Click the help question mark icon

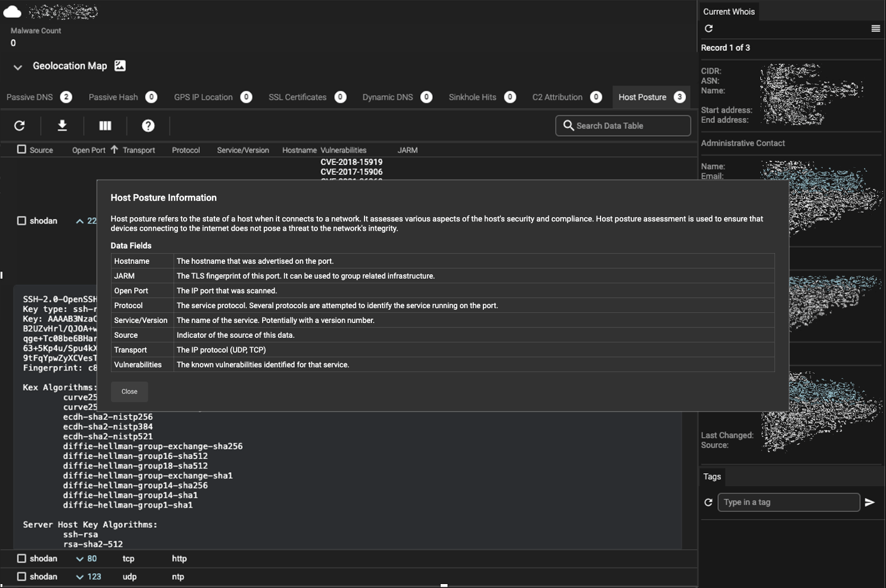[148, 126]
